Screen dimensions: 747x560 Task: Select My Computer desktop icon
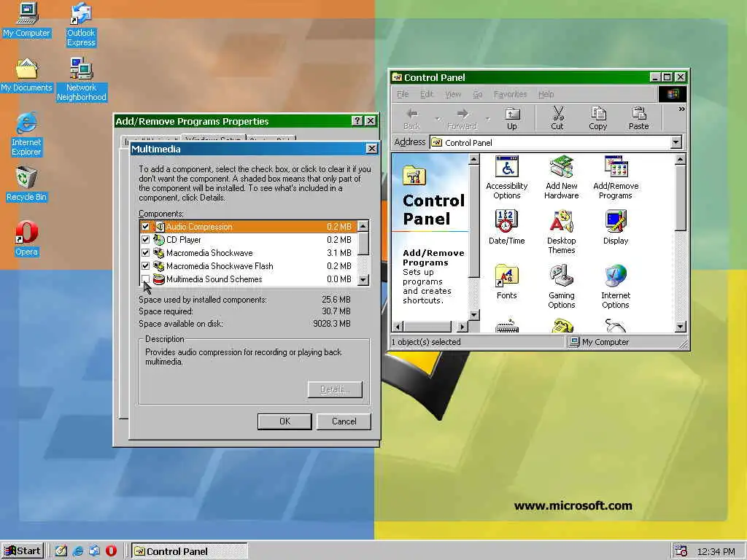pyautogui.click(x=27, y=20)
